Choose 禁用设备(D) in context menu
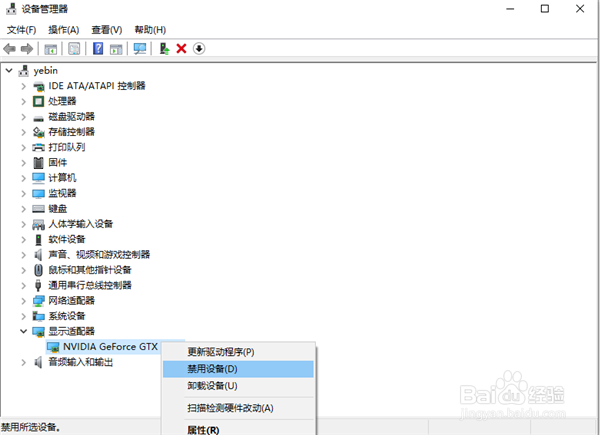 238,369
